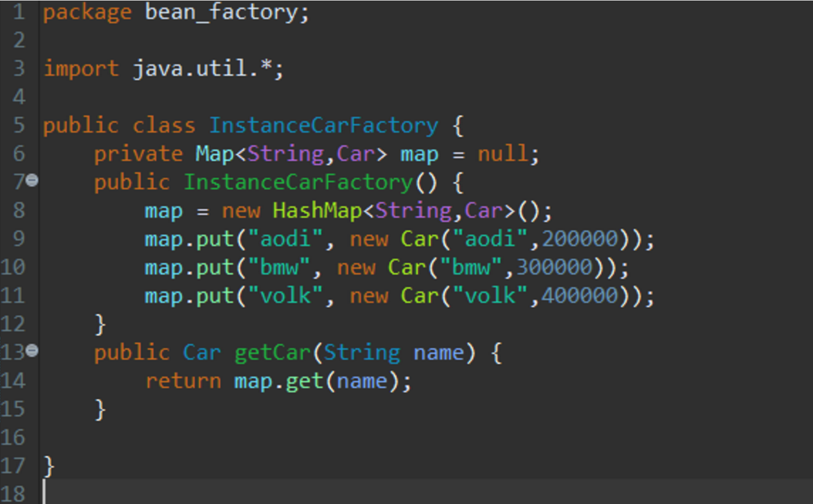
Task: Click the number 300000 in code
Action: pos(554,268)
